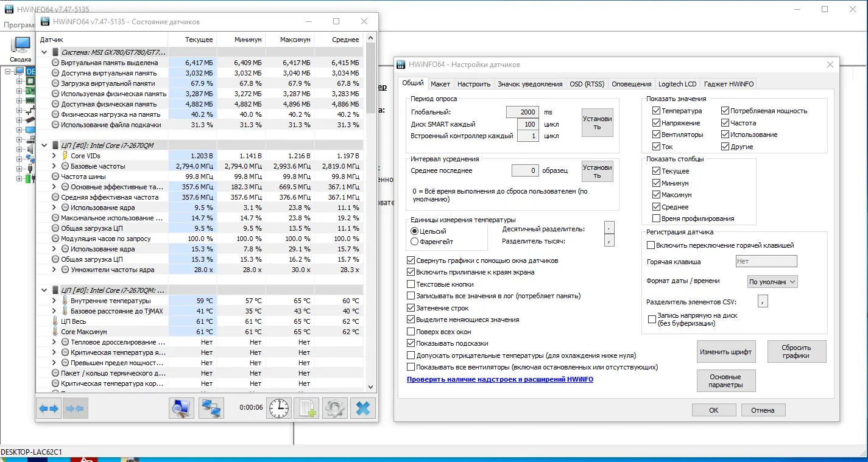Click the thermometer icon for ЦП Весь
The height and width of the screenshot is (462, 868).
click(x=55, y=321)
